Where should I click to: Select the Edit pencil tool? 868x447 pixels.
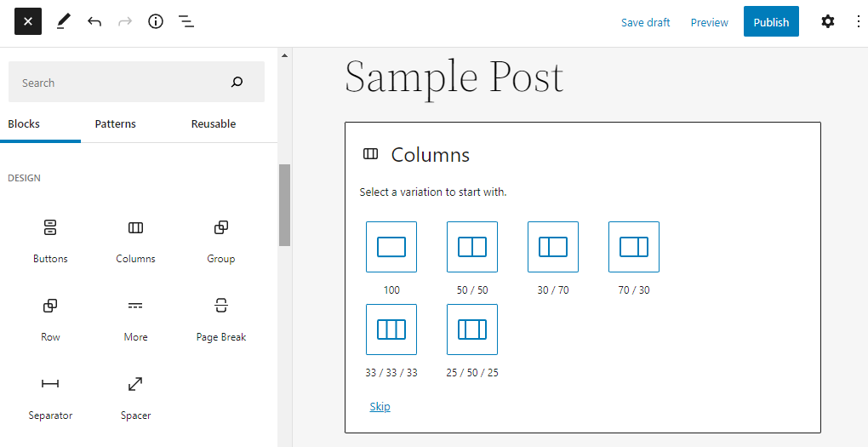[x=64, y=22]
